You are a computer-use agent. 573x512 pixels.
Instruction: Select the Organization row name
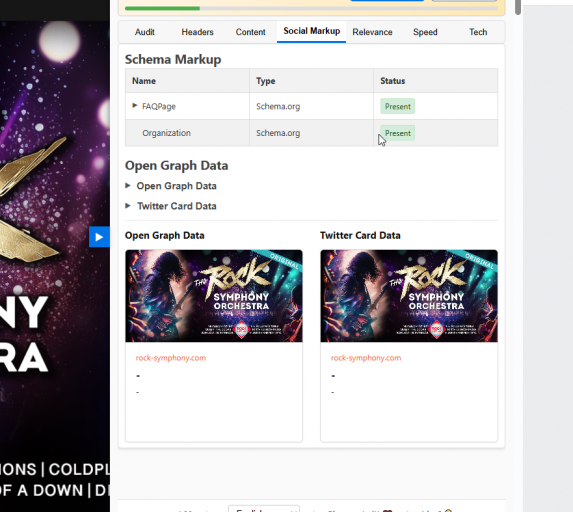[166, 133]
